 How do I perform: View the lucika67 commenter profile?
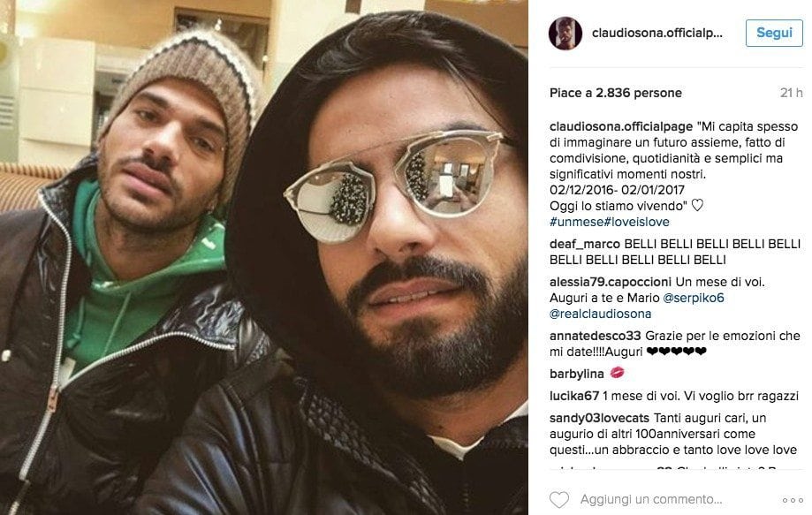pyautogui.click(x=574, y=396)
